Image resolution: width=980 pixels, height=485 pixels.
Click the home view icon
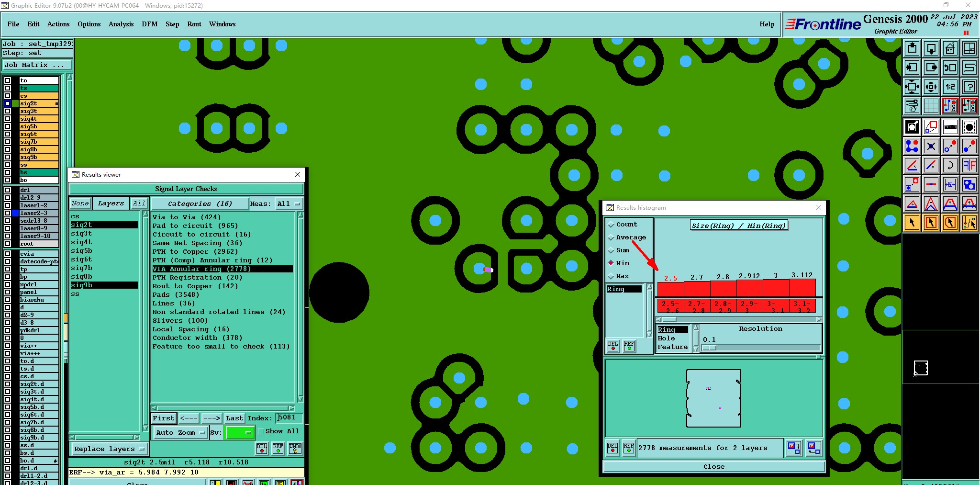[x=950, y=48]
